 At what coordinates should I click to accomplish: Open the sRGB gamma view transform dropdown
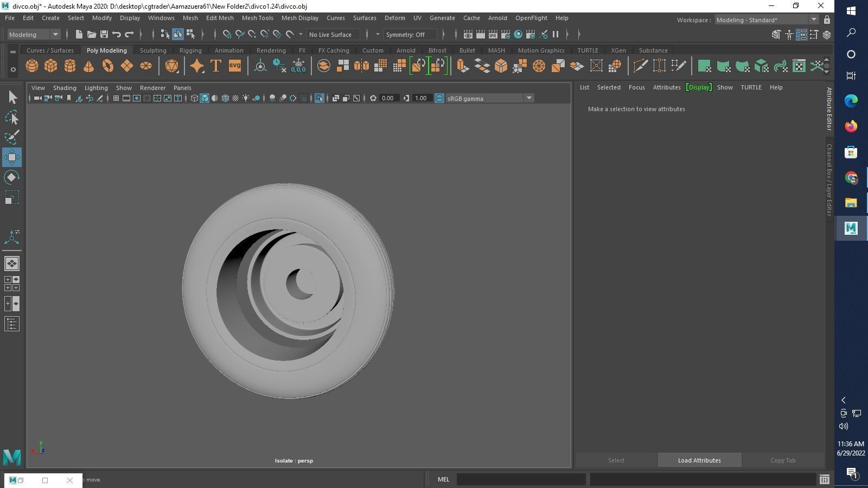click(489, 98)
